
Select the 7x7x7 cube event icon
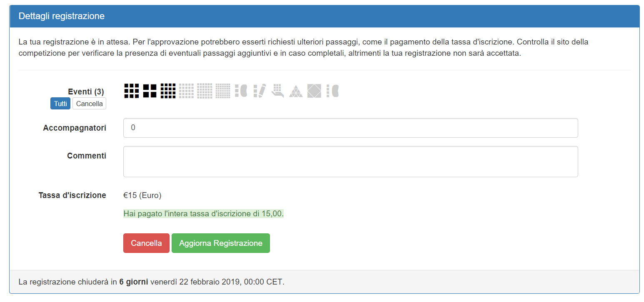coord(223,91)
